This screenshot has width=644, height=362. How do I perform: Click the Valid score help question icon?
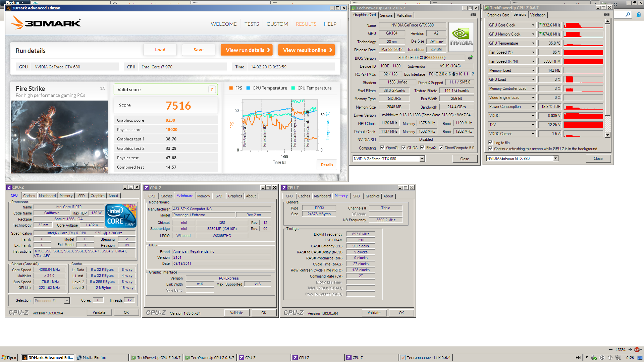point(212,89)
